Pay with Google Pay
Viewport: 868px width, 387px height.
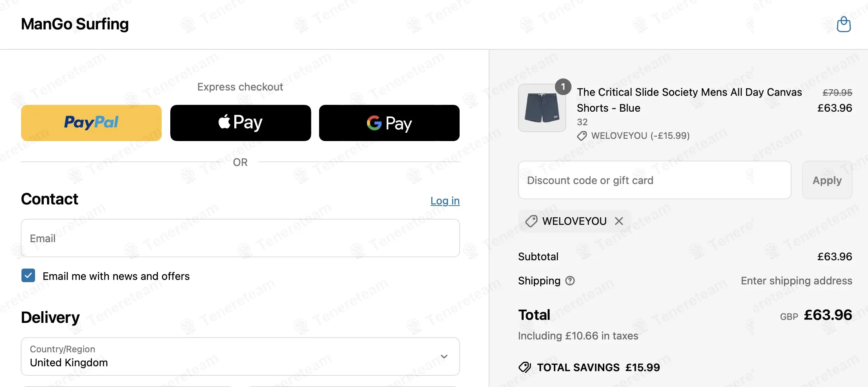click(389, 123)
